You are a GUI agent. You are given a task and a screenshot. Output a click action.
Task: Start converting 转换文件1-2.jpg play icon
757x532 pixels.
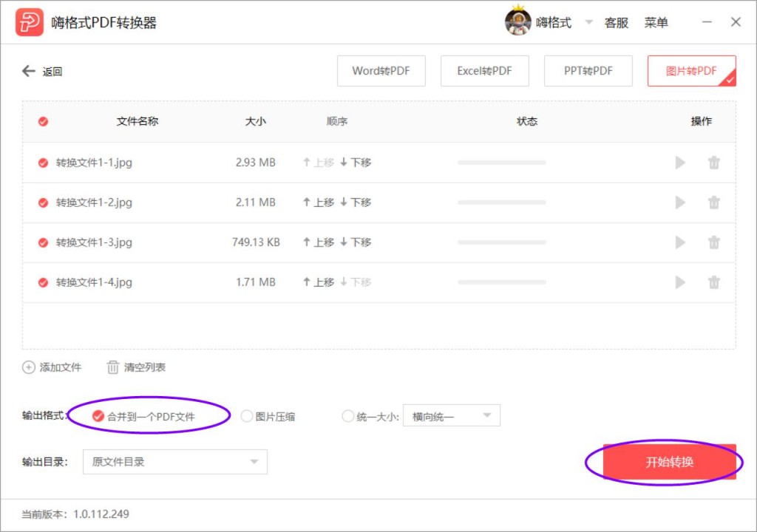coord(680,202)
